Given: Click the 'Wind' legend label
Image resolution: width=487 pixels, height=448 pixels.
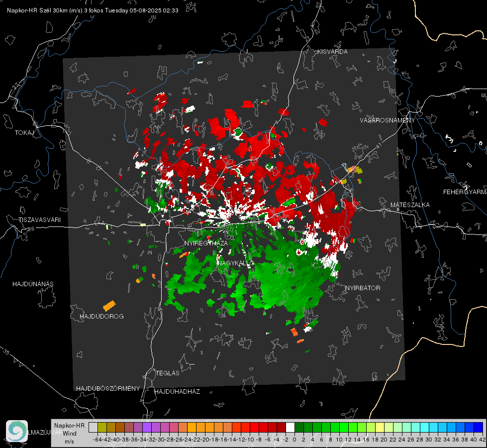Looking at the screenshot, I should 70,434.
